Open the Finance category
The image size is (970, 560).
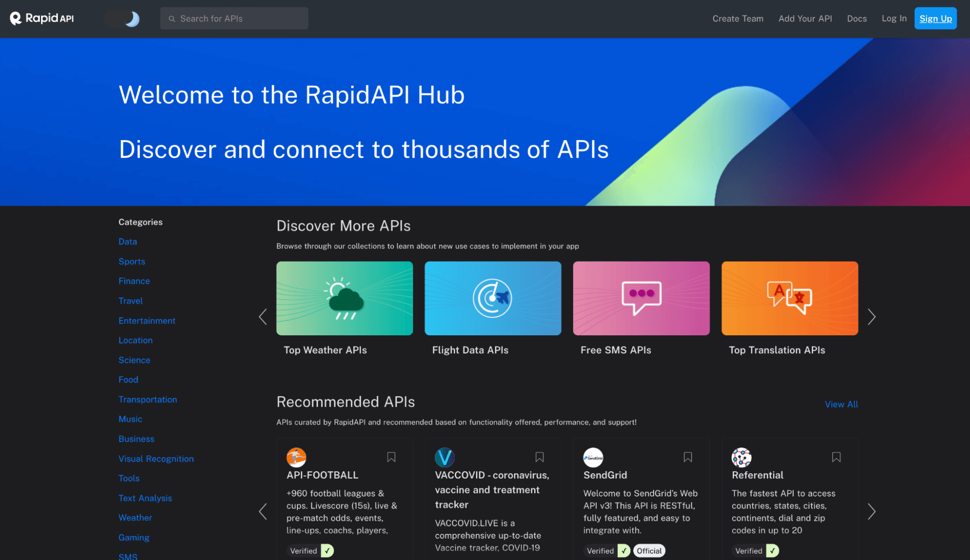(x=134, y=281)
